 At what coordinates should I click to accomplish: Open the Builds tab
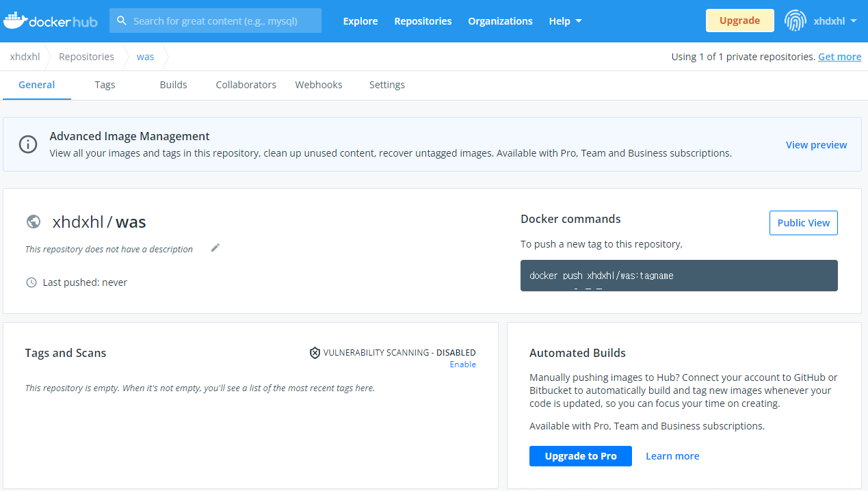pos(173,85)
